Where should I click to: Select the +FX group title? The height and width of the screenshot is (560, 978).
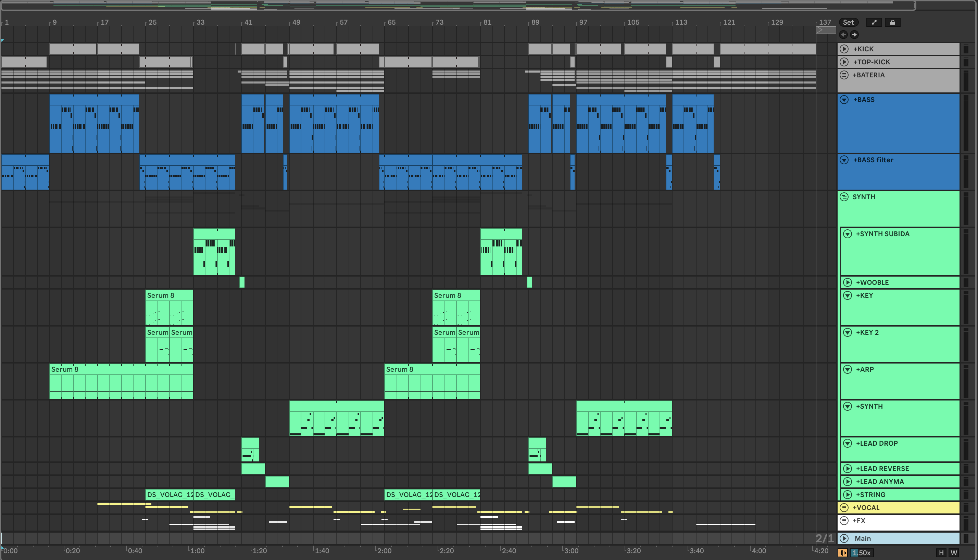point(859,521)
